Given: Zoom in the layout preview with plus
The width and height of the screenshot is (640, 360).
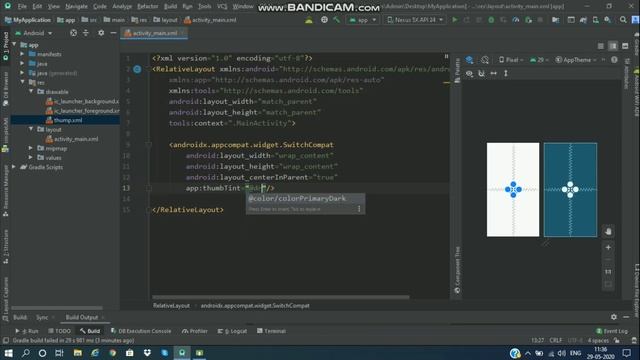Looking at the screenshot, I should [608, 247].
